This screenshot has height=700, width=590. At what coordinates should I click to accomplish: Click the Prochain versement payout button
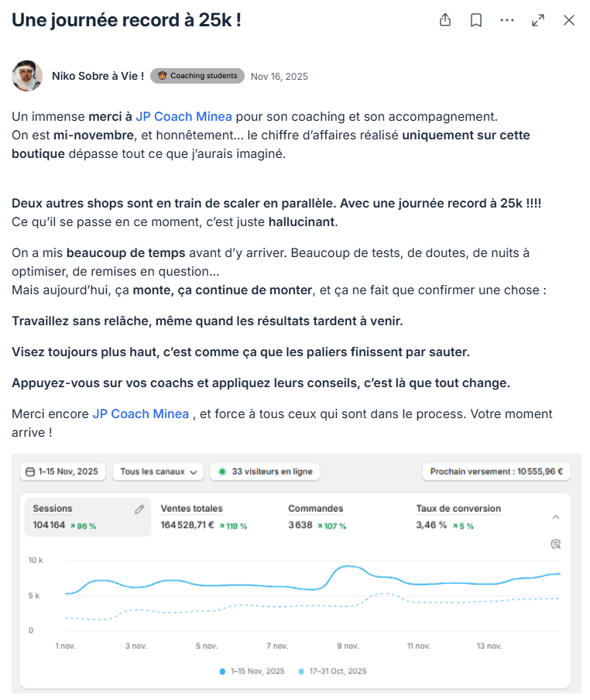pos(496,472)
